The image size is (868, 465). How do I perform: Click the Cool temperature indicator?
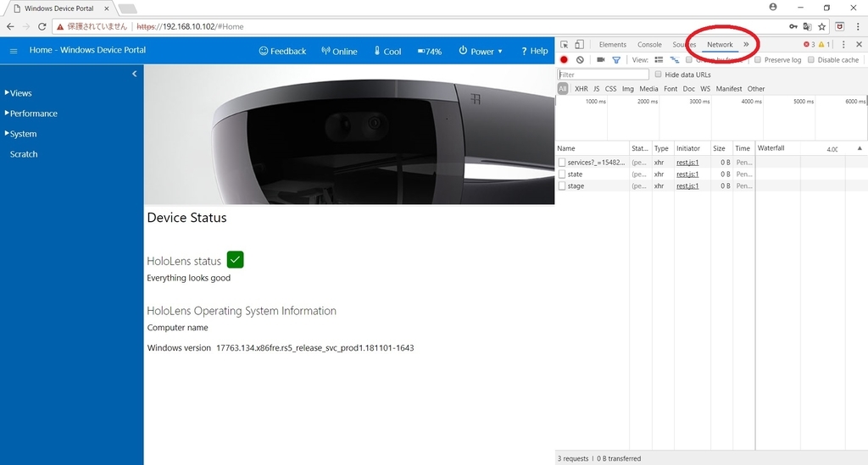click(387, 51)
